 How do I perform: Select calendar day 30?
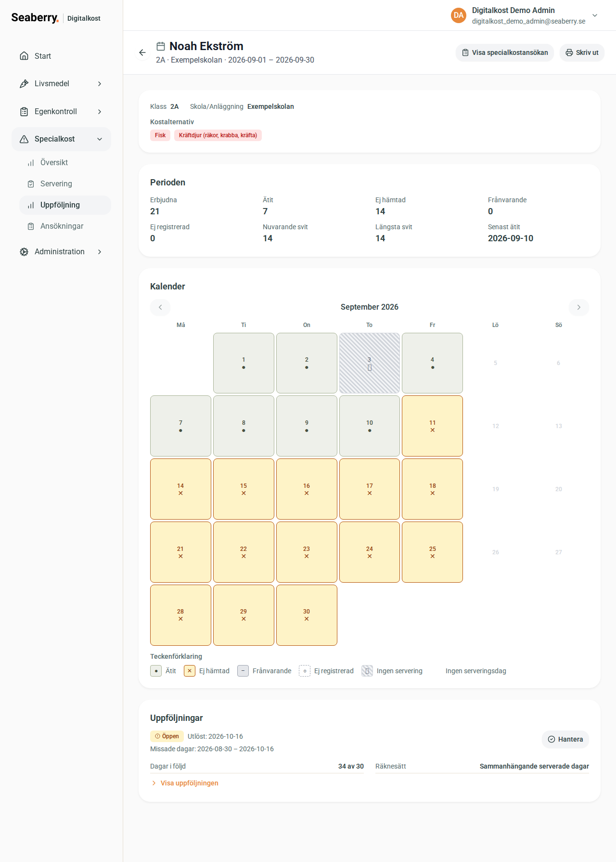(307, 615)
